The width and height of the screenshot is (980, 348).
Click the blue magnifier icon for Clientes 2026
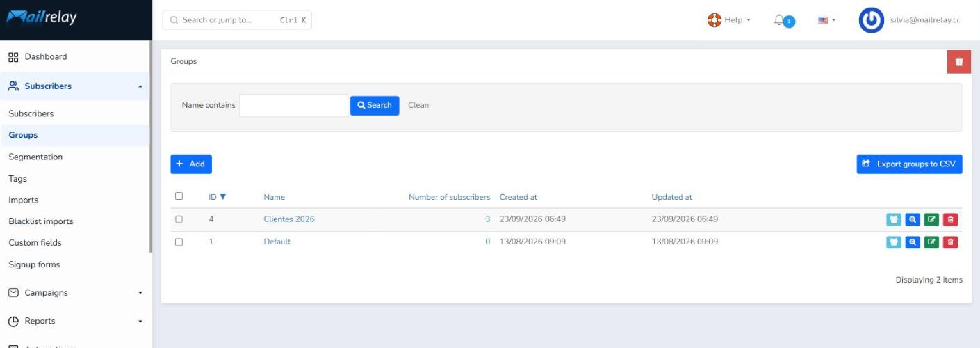click(x=913, y=219)
